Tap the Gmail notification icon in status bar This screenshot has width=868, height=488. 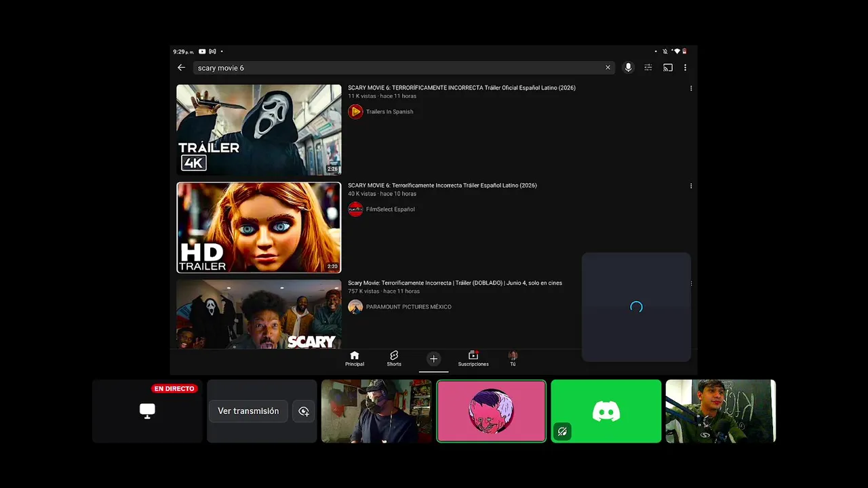click(x=212, y=52)
